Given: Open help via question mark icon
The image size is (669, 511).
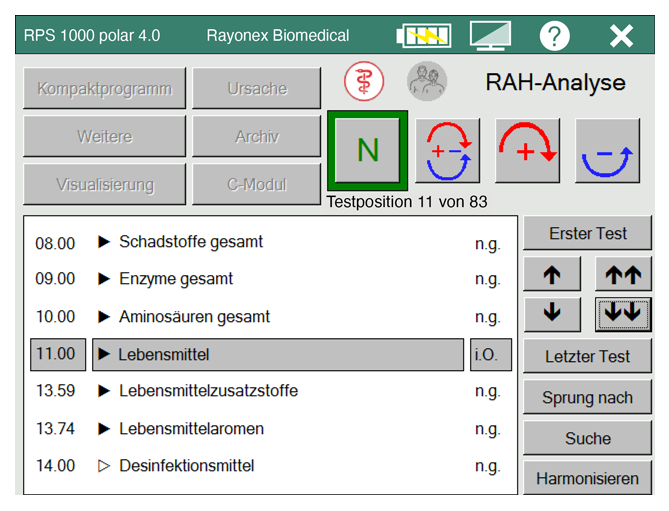Looking at the screenshot, I should (x=554, y=36).
